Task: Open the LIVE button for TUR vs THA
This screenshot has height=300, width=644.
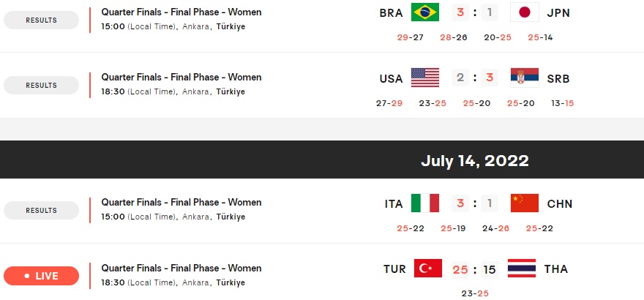Action: point(41,276)
